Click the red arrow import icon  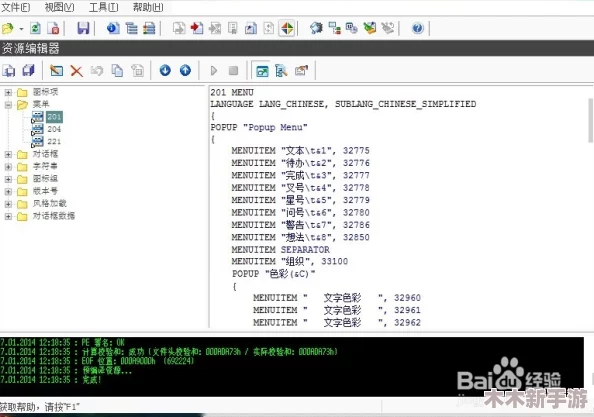197,28
